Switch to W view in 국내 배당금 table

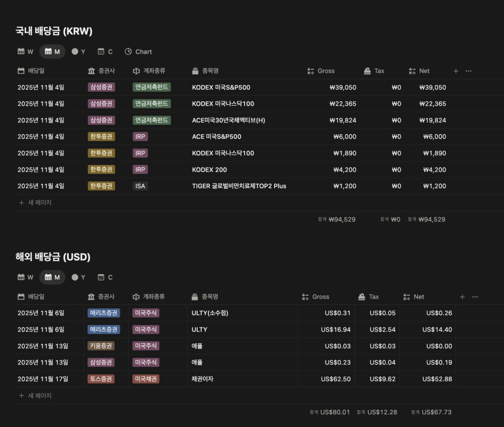pos(25,52)
